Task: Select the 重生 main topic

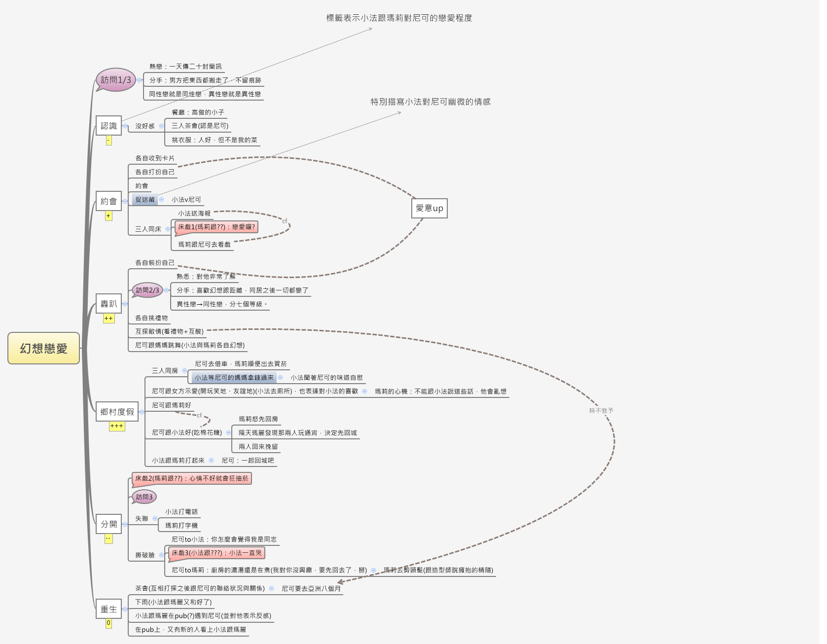Action: [x=108, y=609]
